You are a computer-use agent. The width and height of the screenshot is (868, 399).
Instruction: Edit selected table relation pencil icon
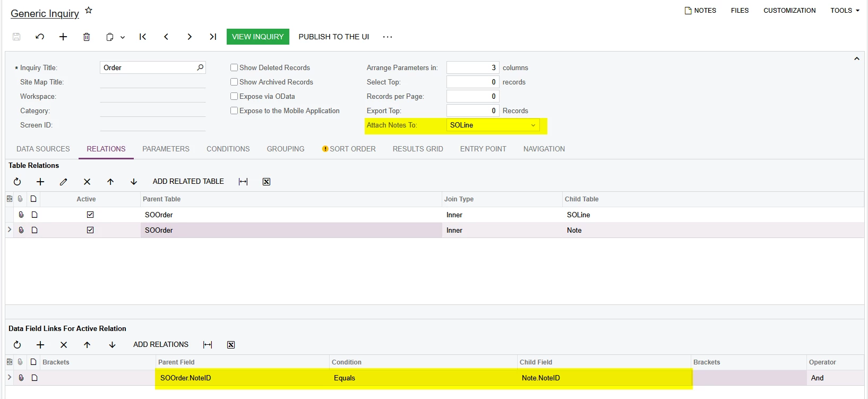pyautogui.click(x=64, y=182)
